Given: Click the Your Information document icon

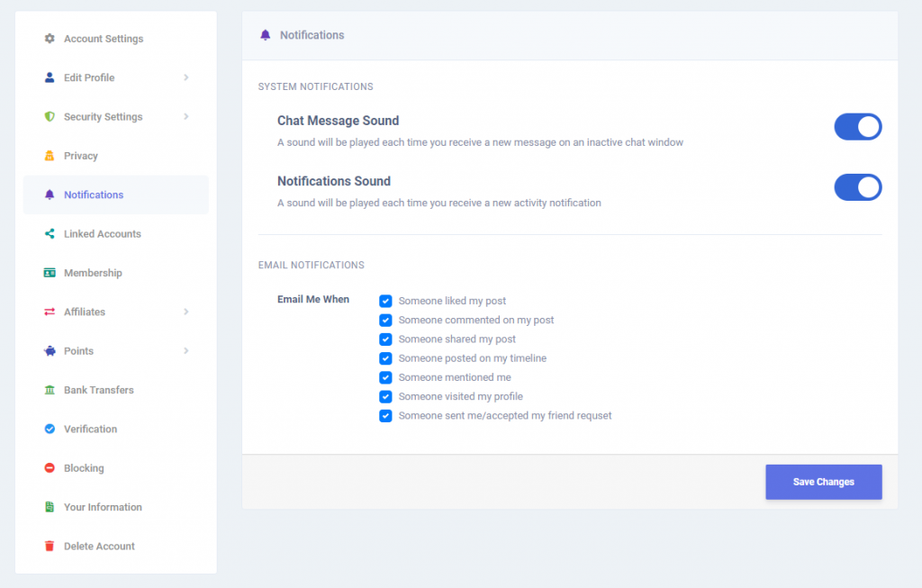Looking at the screenshot, I should pyautogui.click(x=50, y=507).
